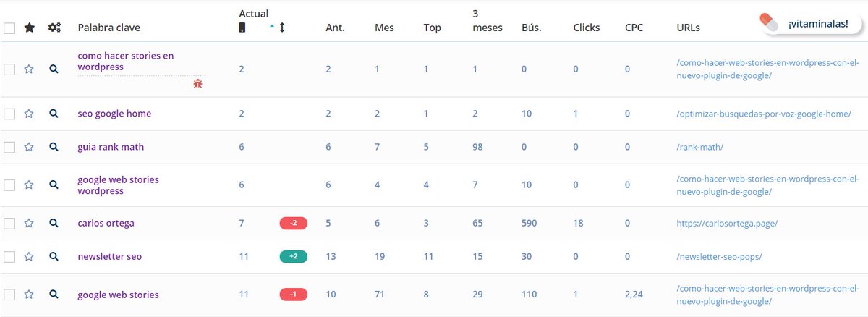Click magnifier icon for 'google web stories wordpress'
The width and height of the screenshot is (868, 317).
tap(54, 185)
